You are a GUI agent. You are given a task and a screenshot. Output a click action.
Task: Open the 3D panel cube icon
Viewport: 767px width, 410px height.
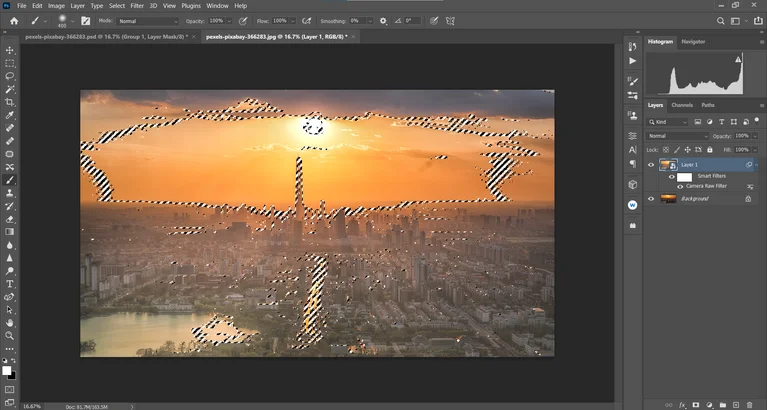(632, 185)
